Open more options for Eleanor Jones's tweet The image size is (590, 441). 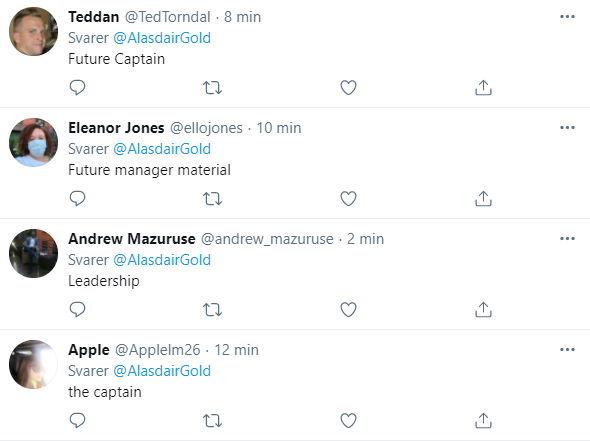(567, 128)
